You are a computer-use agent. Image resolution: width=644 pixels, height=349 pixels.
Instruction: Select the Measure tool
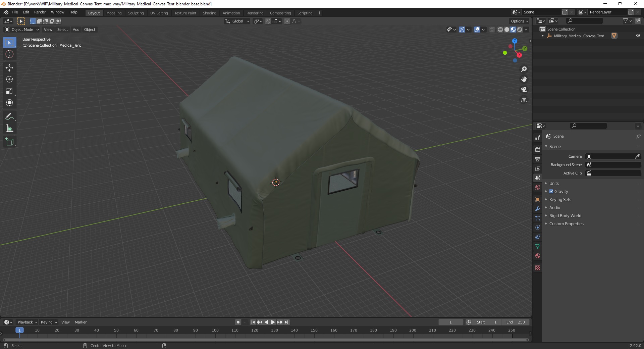tap(9, 129)
